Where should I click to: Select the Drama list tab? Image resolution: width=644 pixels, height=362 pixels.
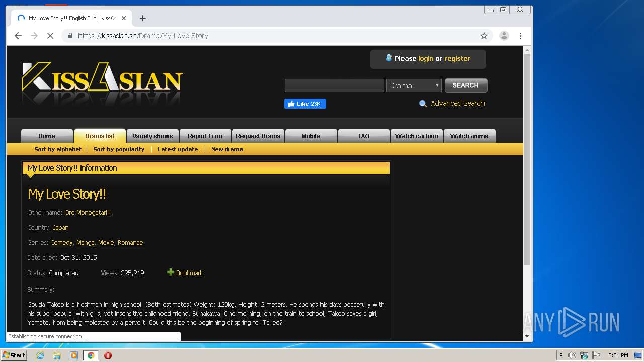[x=100, y=136]
